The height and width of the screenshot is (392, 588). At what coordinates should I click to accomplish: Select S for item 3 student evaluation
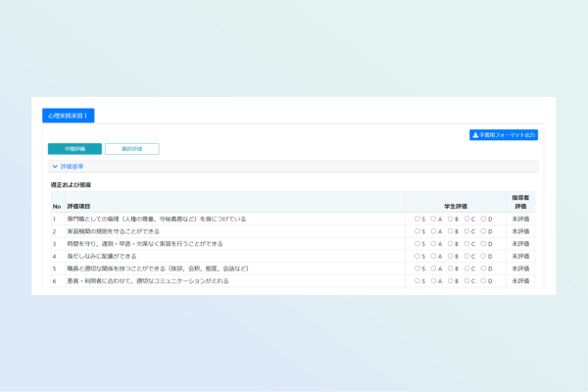click(x=416, y=243)
